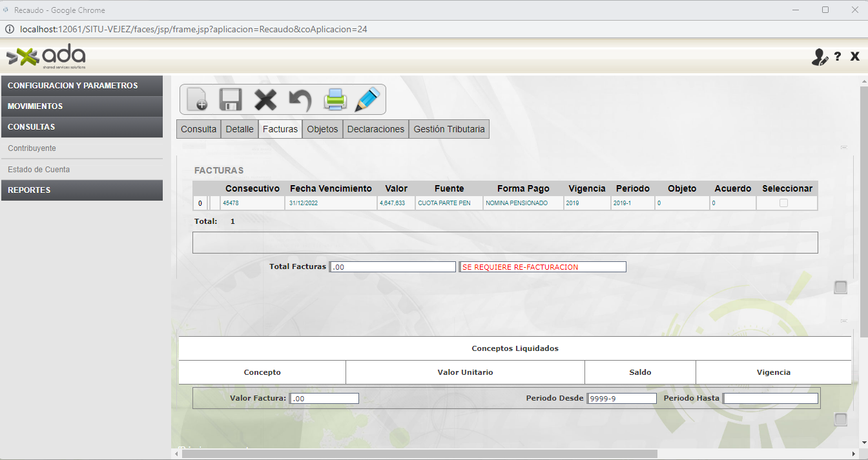Screen dimensions: 868x460
Task: Expand the CONFIGURACION Y PARAMETROS menu section
Action: 82,86
